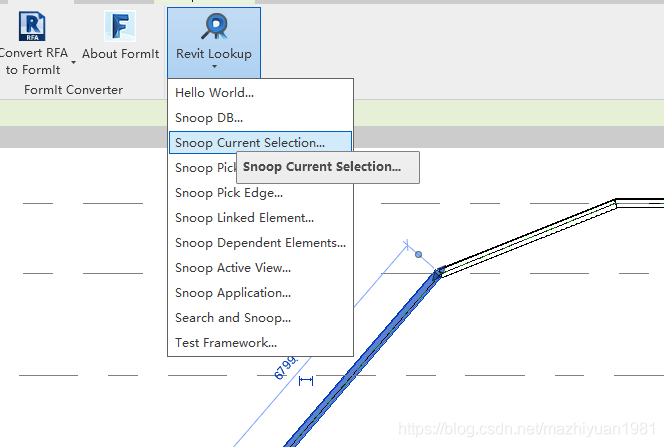Viewport: 664px width, 447px height.
Task: Click the blue selected wall segment
Action: (364, 360)
